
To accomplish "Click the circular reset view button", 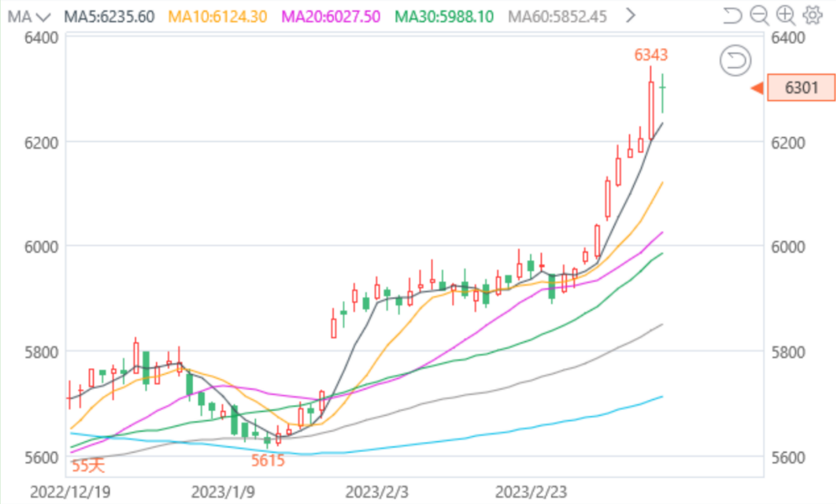I will coord(735,60).
